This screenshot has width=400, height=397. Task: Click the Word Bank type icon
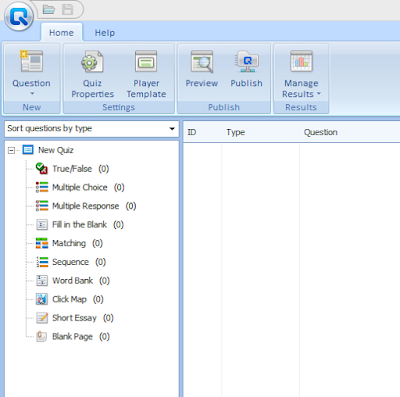42,280
